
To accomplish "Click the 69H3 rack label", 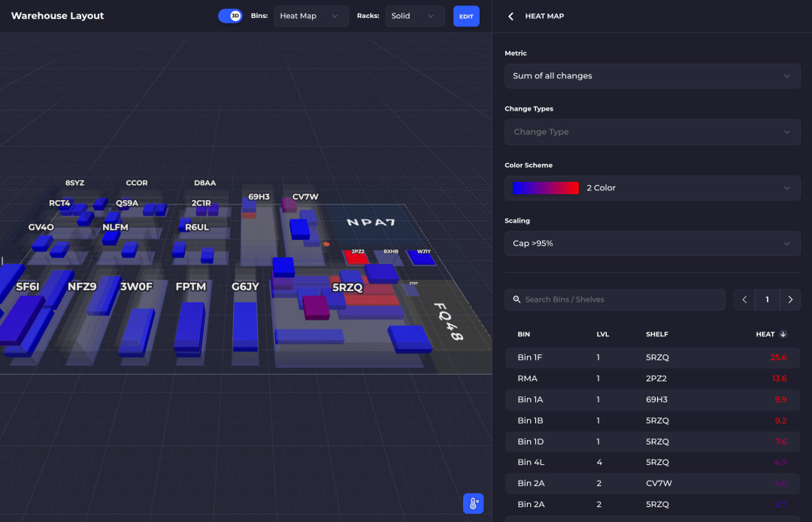I will click(x=259, y=197).
